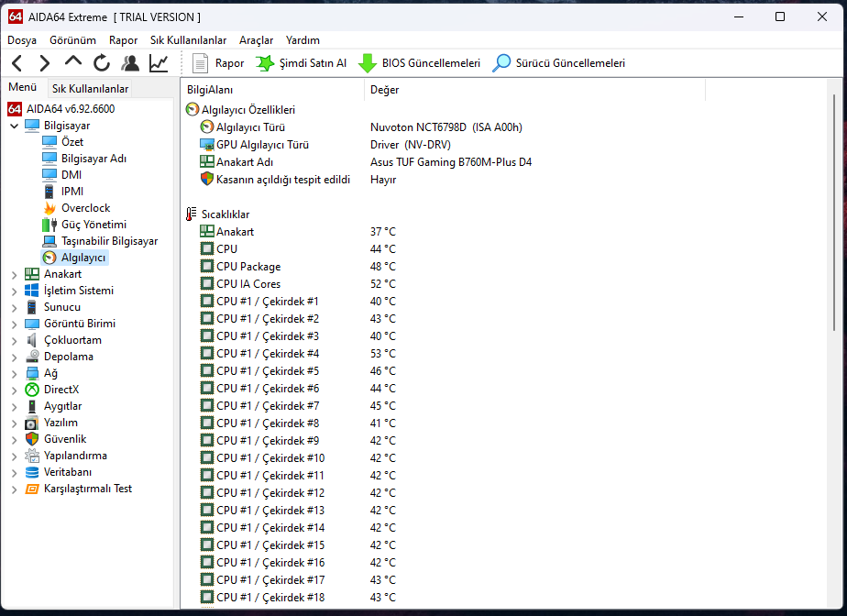Open the Dosya menu
This screenshot has width=847, height=616.
[22, 40]
